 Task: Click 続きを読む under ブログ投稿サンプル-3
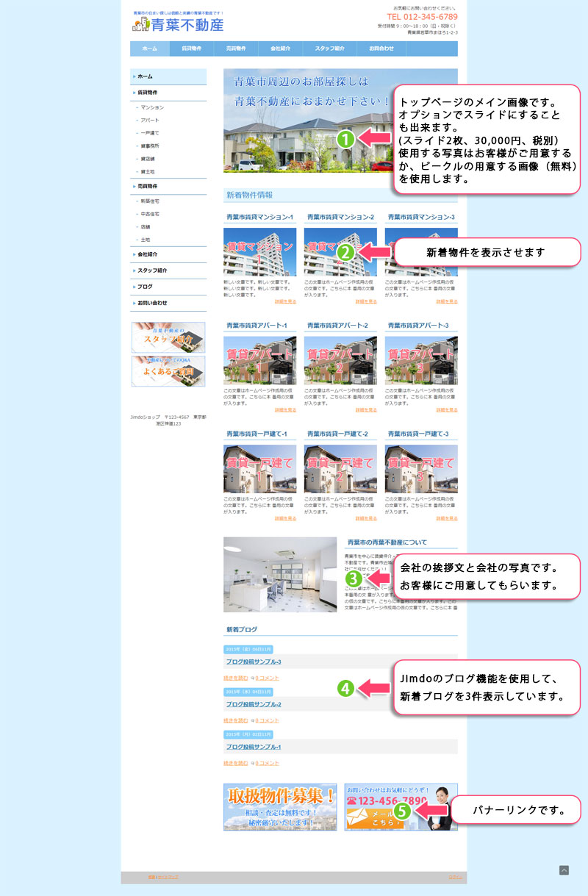236,678
